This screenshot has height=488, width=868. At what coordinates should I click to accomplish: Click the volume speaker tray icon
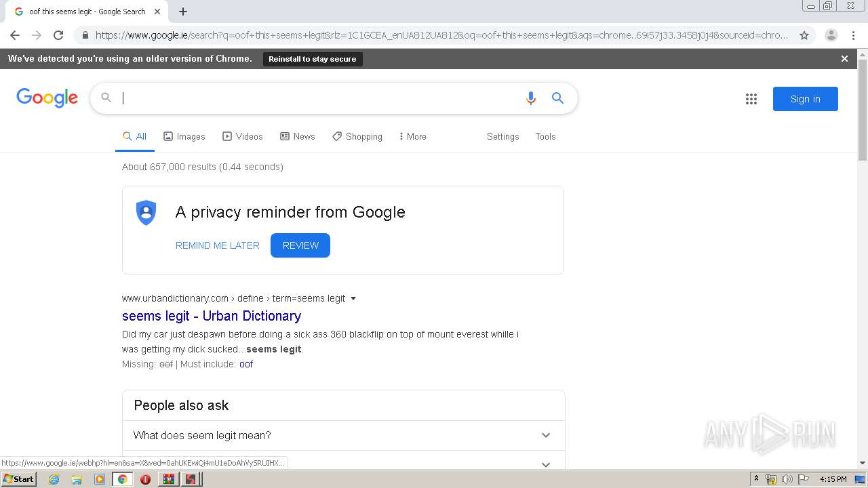787,479
